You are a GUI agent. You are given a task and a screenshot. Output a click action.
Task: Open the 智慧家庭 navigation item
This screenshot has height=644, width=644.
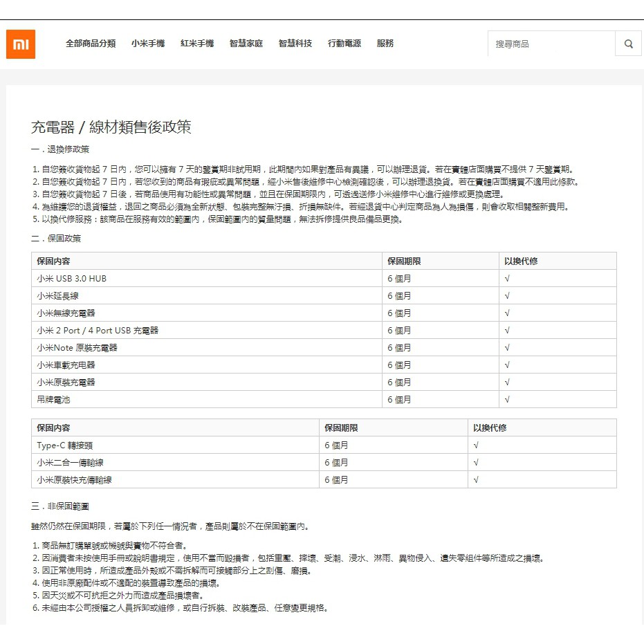pos(246,44)
